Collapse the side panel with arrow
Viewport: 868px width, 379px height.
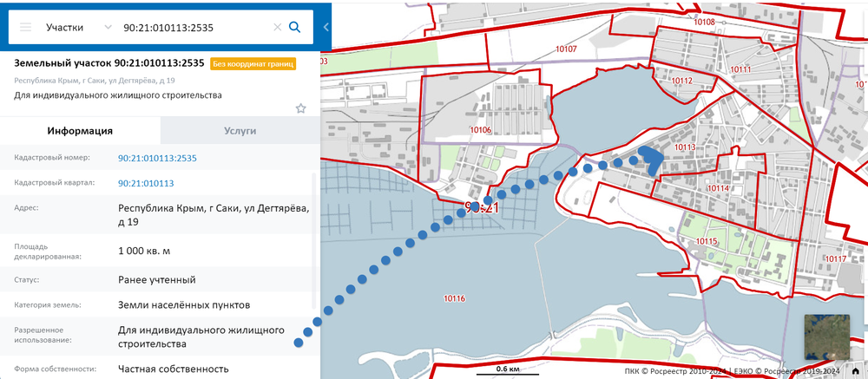click(x=325, y=27)
